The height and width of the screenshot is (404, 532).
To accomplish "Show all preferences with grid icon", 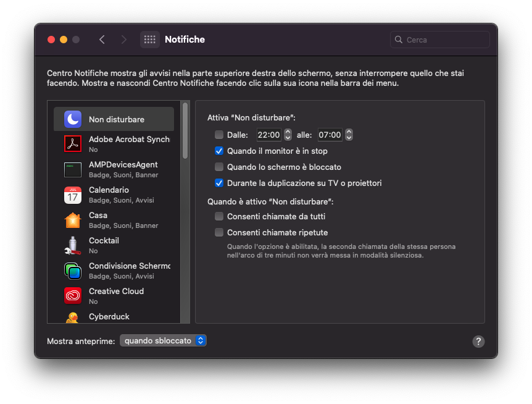I will tap(149, 40).
